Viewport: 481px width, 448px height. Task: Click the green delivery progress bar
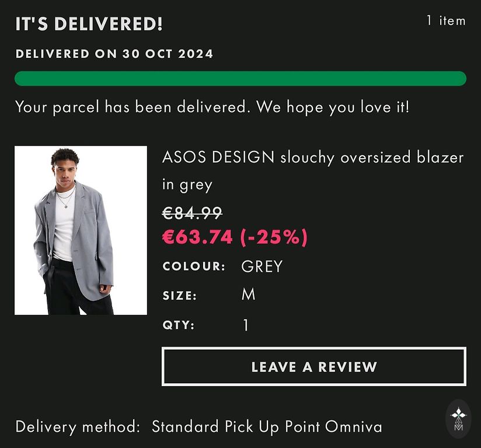tap(240, 79)
